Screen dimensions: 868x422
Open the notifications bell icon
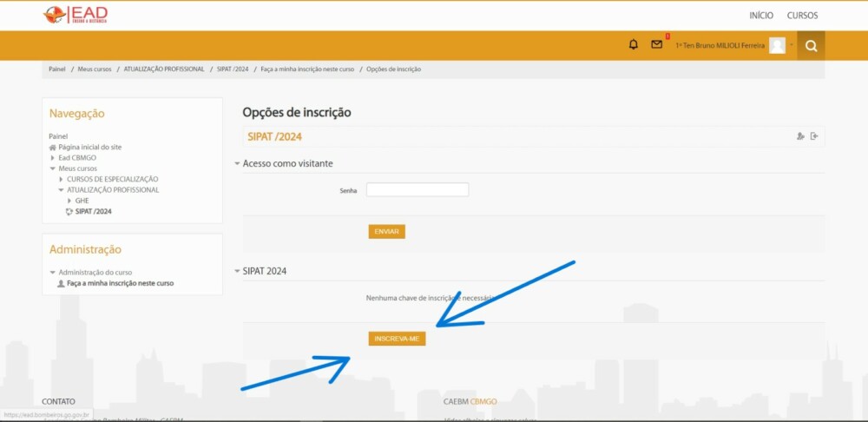(634, 45)
